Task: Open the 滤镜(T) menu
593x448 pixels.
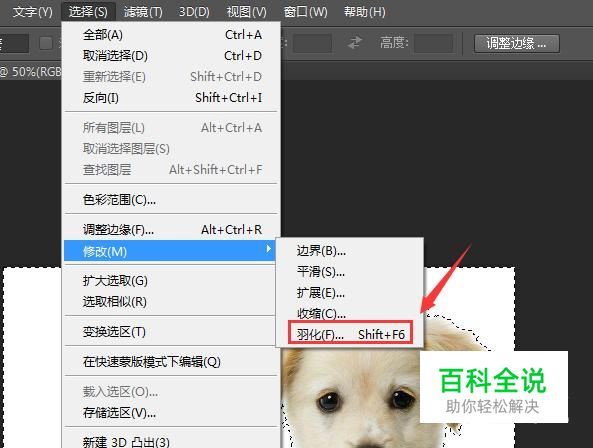Action: point(143,12)
